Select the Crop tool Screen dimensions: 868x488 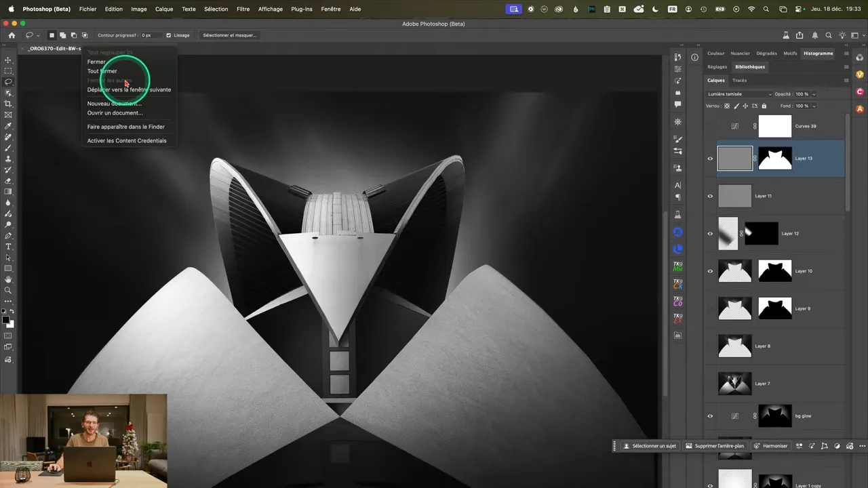coord(8,104)
